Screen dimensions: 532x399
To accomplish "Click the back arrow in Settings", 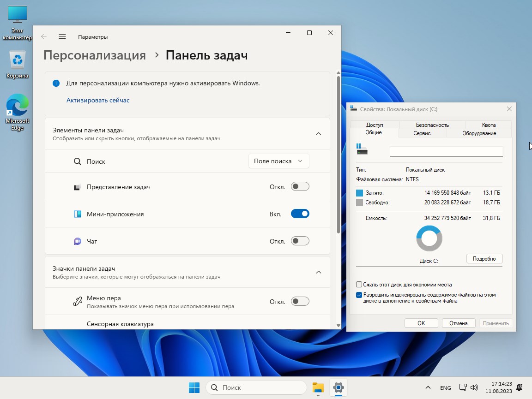I will coord(44,36).
